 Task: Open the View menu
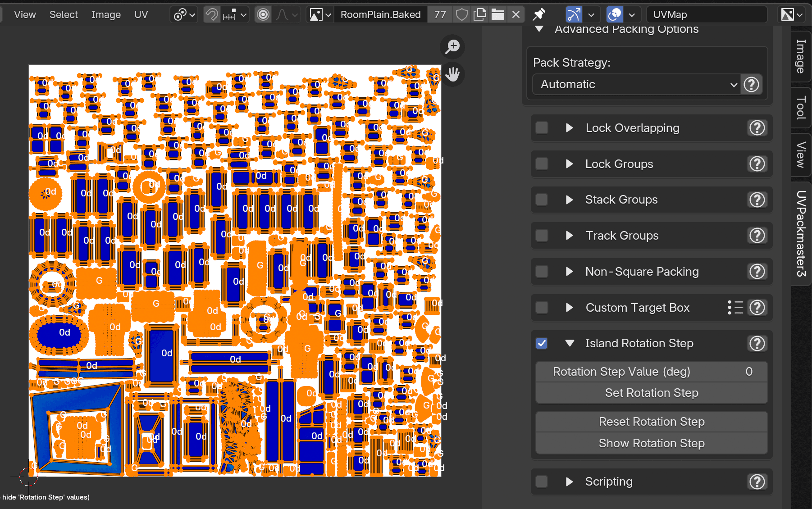coord(25,14)
